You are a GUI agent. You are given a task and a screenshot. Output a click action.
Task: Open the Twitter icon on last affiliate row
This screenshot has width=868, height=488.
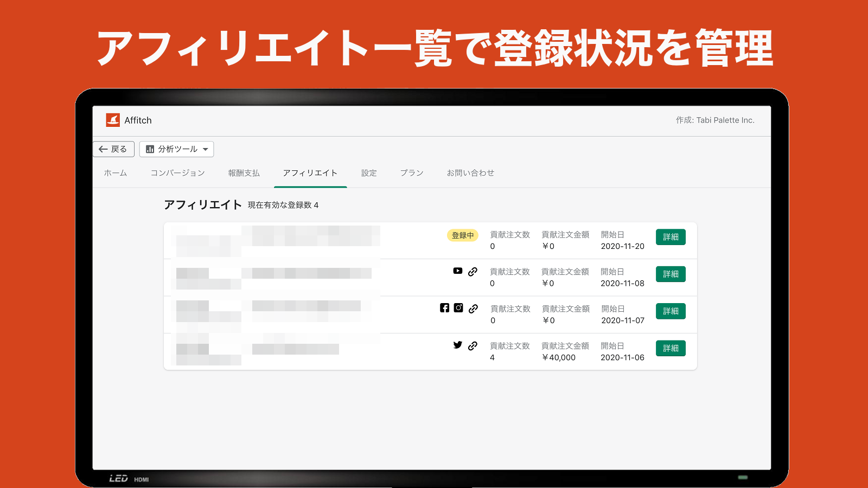[x=457, y=345]
